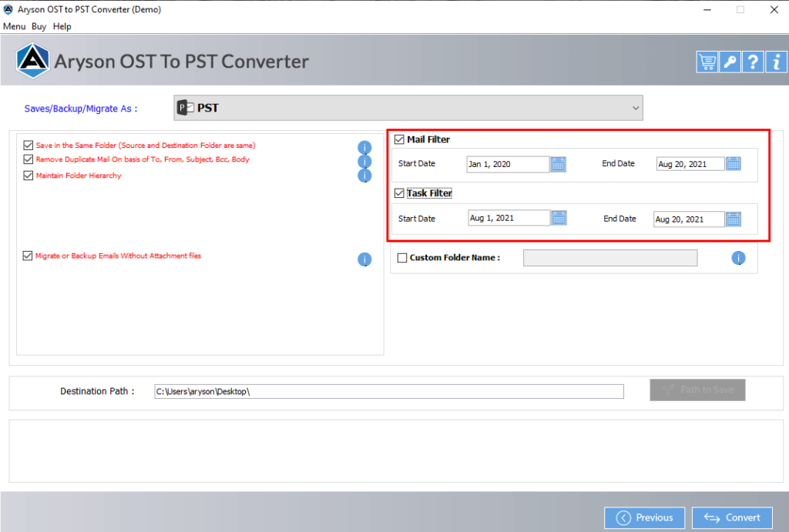The height and width of the screenshot is (532, 789).
Task: Disable the Task Filter checkbox
Action: [399, 193]
